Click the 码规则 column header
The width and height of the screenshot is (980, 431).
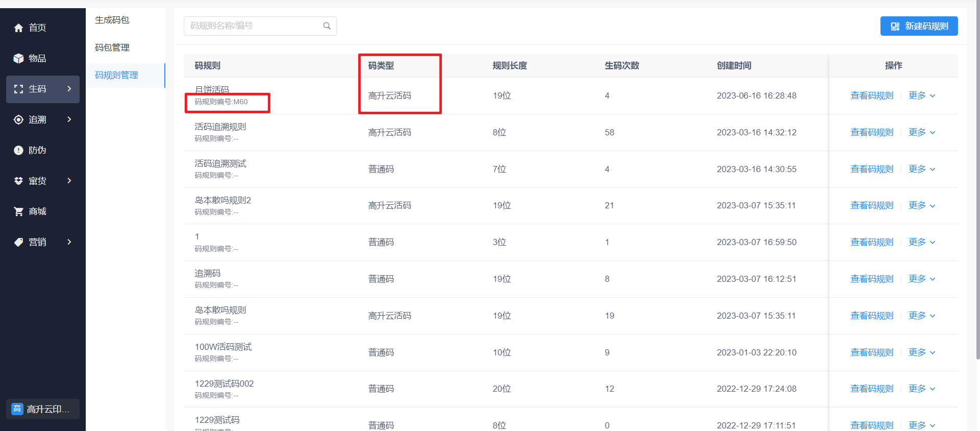207,65
